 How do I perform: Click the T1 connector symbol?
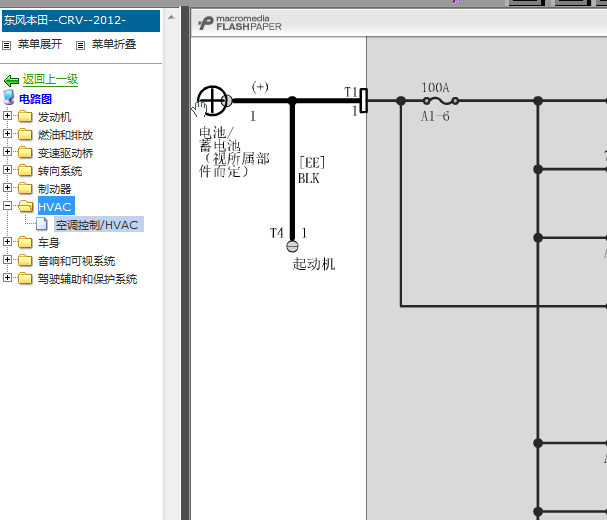[x=364, y=101]
